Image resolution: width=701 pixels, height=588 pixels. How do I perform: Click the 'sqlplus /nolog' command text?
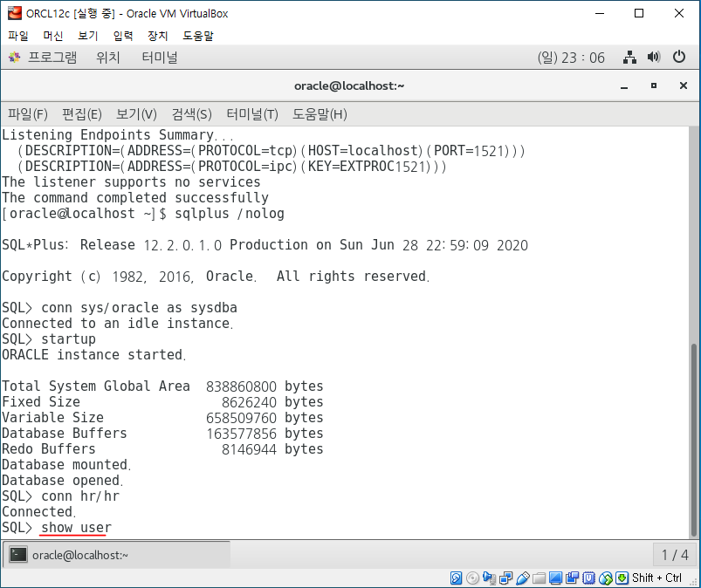[230, 213]
